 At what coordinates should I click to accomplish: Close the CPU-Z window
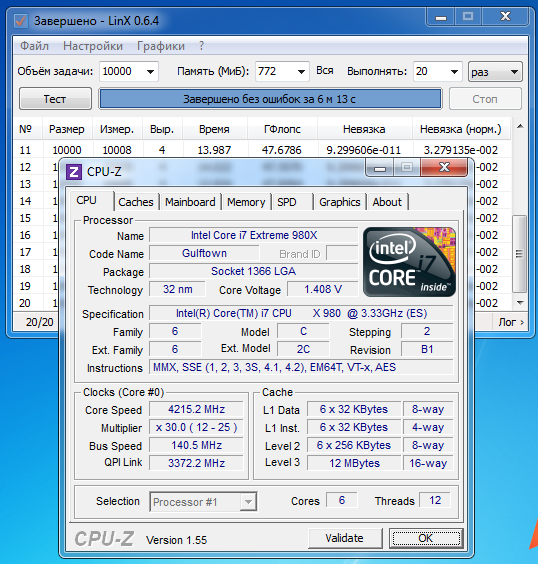444,167
